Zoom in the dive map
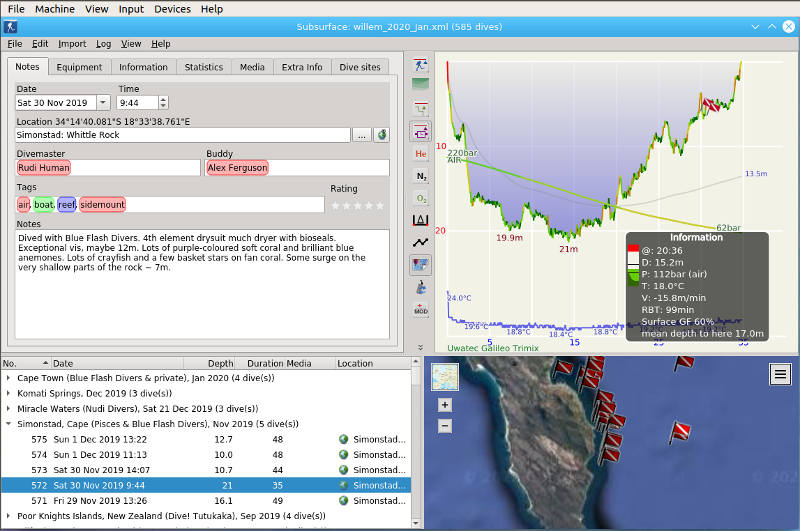 (x=445, y=405)
